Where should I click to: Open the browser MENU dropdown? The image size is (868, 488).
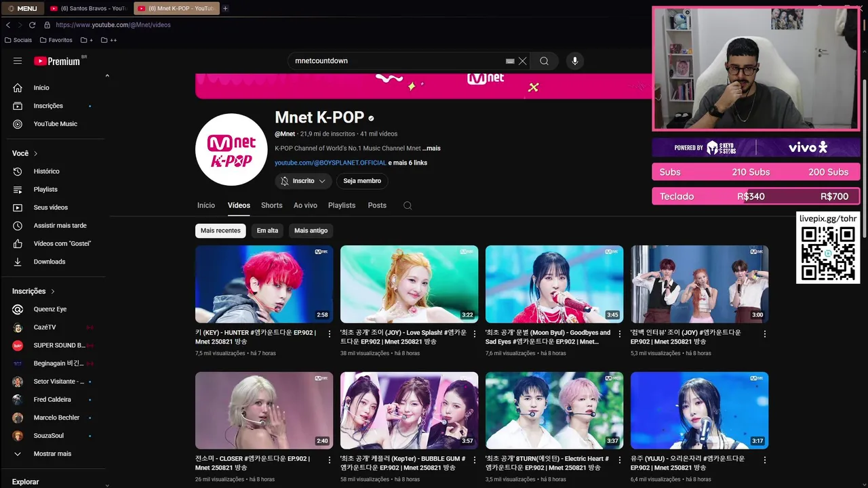pyautogui.click(x=22, y=8)
